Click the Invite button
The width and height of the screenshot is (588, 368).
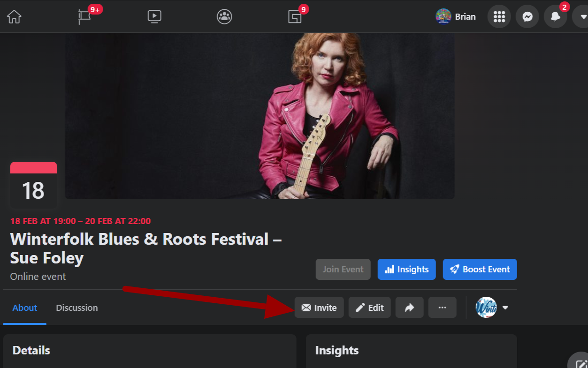[x=319, y=308]
